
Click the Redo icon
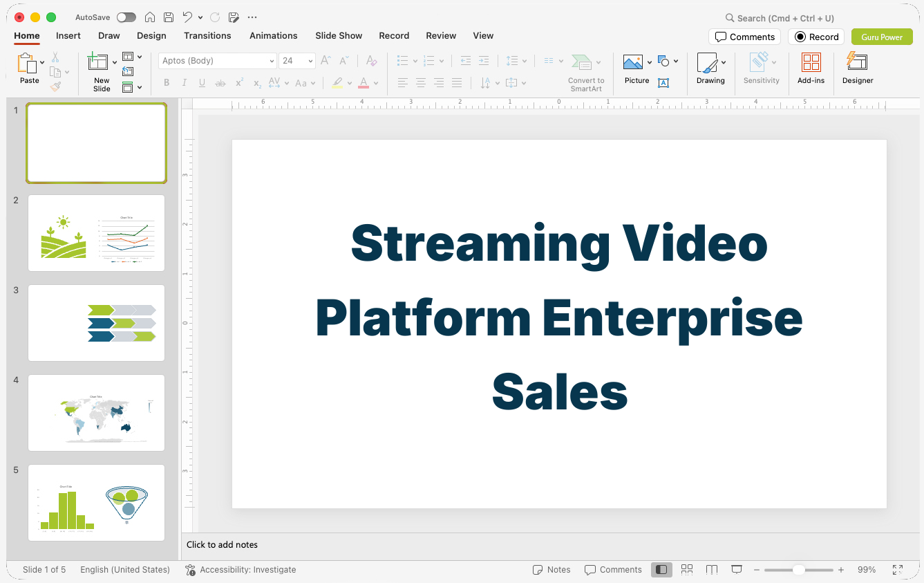(215, 17)
